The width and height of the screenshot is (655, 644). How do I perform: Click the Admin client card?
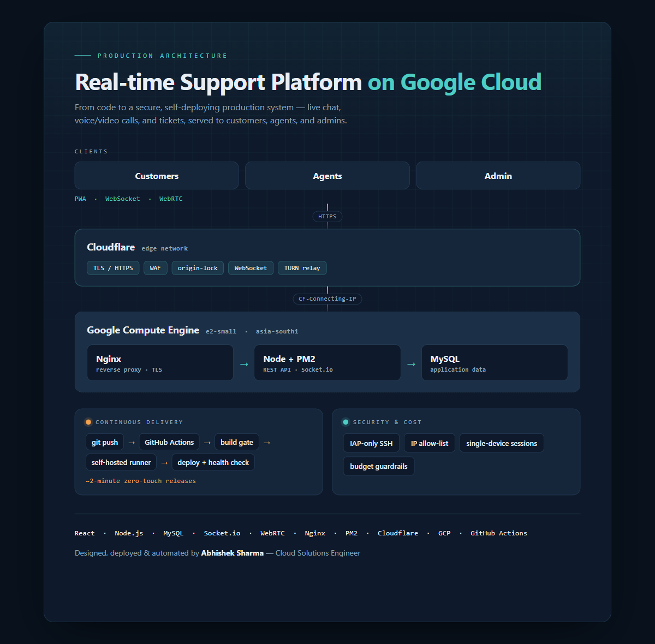point(498,176)
